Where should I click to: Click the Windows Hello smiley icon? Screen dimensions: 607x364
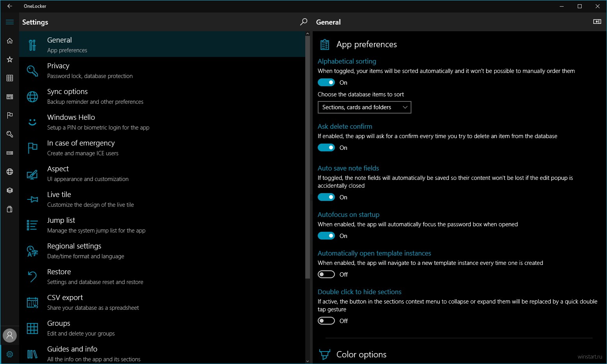coord(32,122)
